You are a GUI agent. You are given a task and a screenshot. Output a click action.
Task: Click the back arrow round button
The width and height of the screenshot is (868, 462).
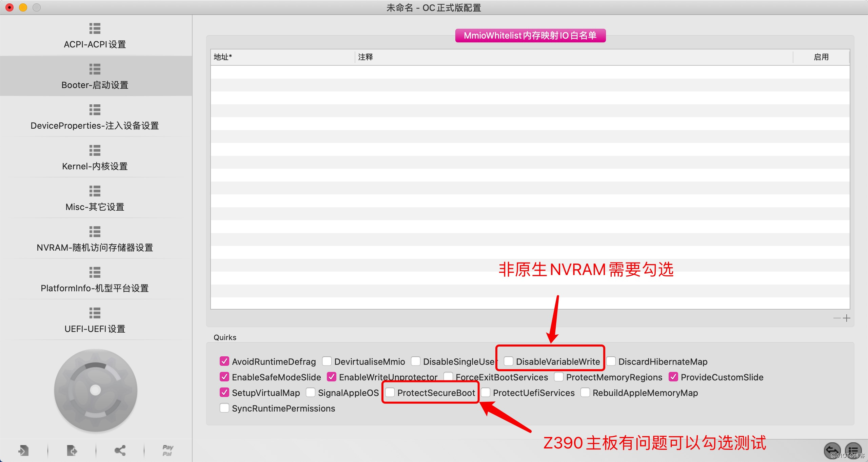832,450
